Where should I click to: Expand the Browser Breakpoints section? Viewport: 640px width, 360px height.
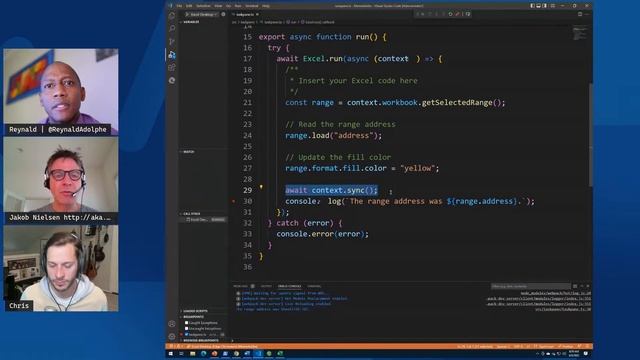pyautogui.click(x=203, y=340)
